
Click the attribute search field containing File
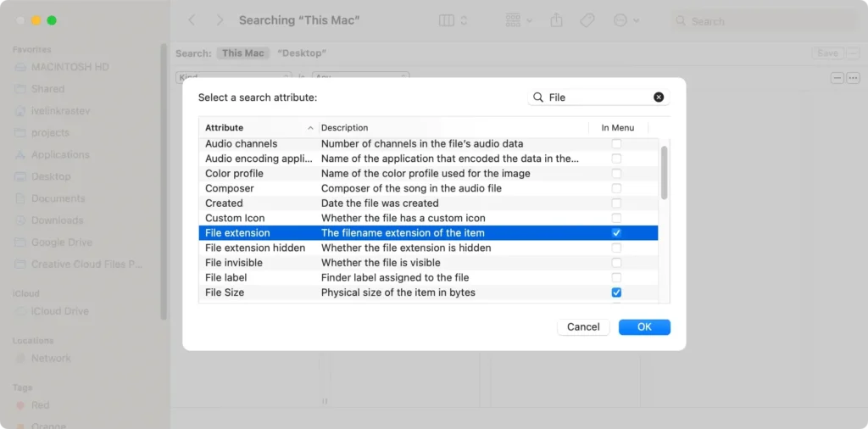(x=599, y=97)
